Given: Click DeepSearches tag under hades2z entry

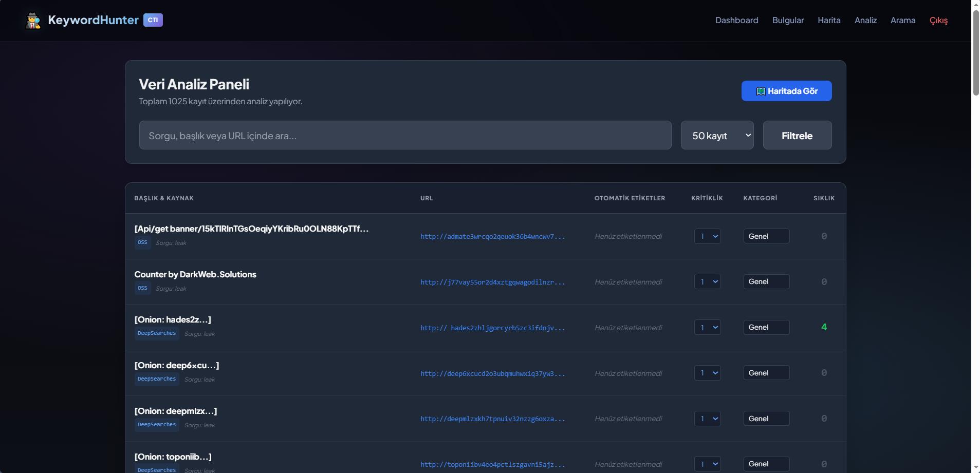Looking at the screenshot, I should pos(157,333).
